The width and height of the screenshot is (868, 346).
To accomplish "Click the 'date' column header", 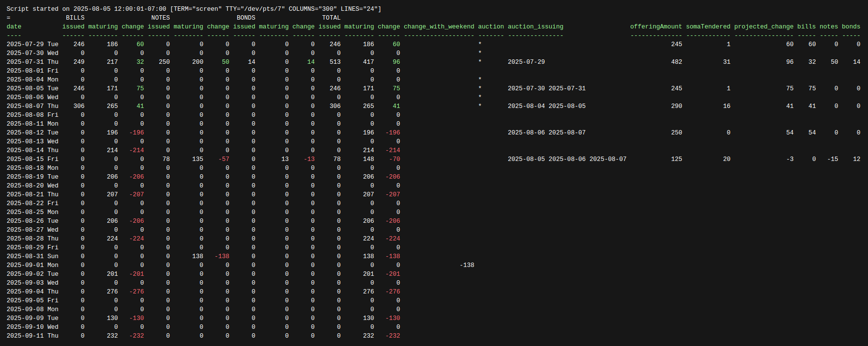I will coord(14,27).
